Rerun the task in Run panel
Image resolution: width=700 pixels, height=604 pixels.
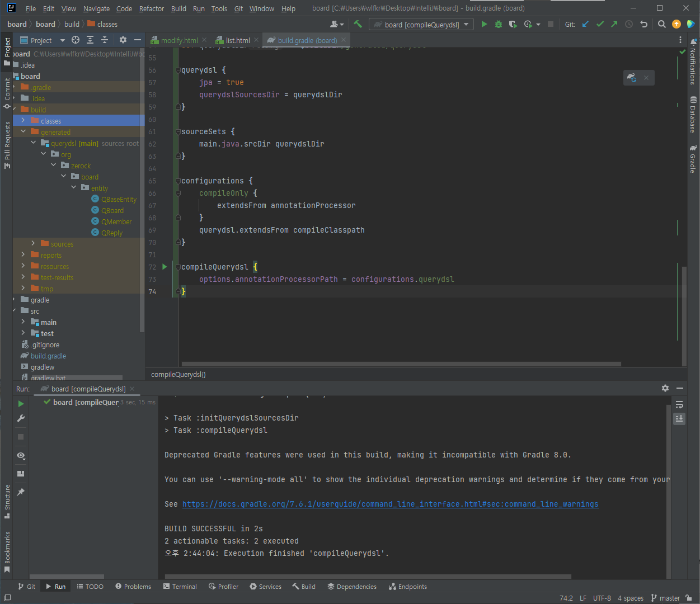pyautogui.click(x=21, y=404)
